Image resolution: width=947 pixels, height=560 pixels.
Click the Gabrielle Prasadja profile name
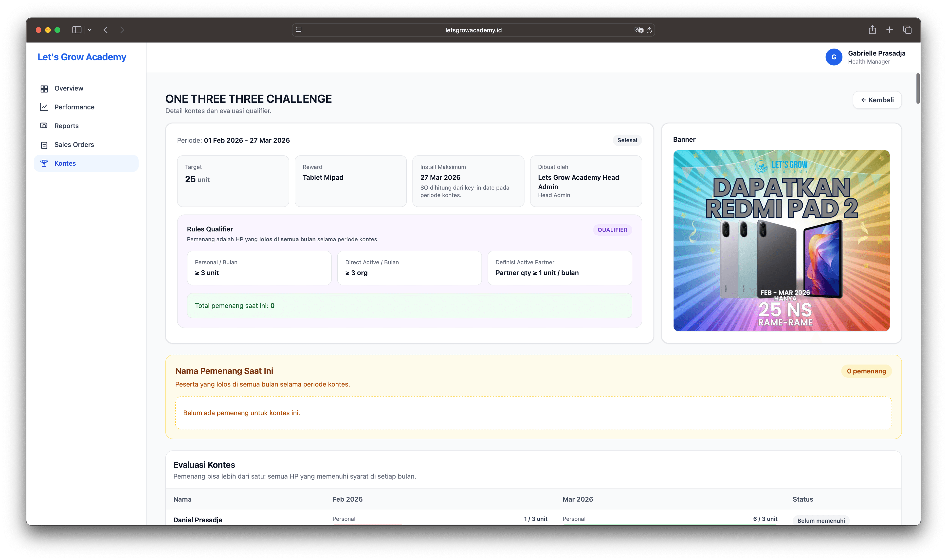(876, 53)
